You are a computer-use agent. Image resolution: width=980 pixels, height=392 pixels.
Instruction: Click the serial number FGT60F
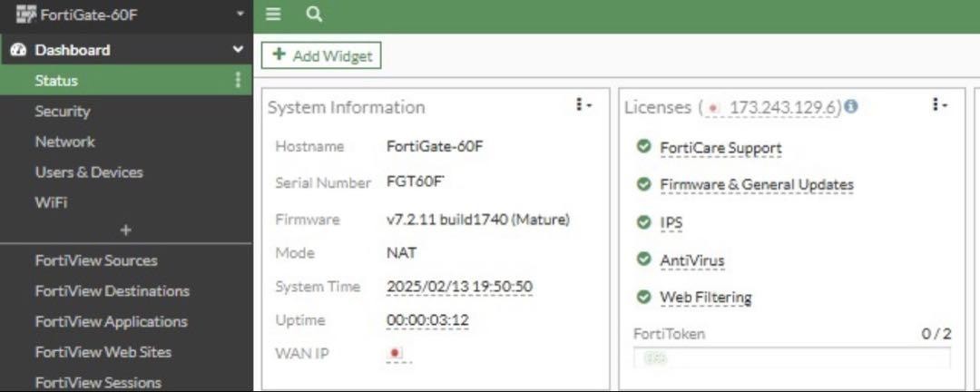[416, 182]
